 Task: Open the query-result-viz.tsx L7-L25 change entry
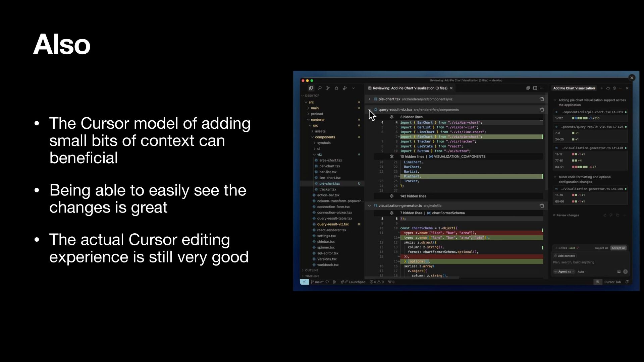pyautogui.click(x=591, y=127)
